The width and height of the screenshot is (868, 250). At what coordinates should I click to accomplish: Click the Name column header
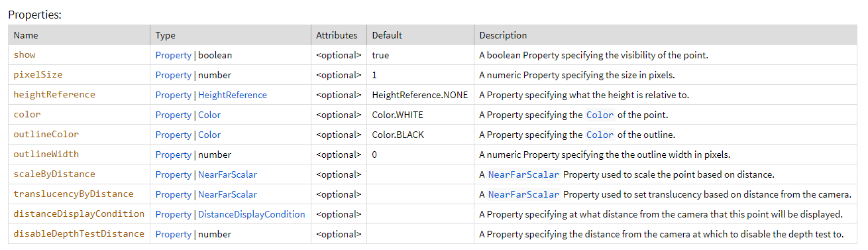(26, 35)
